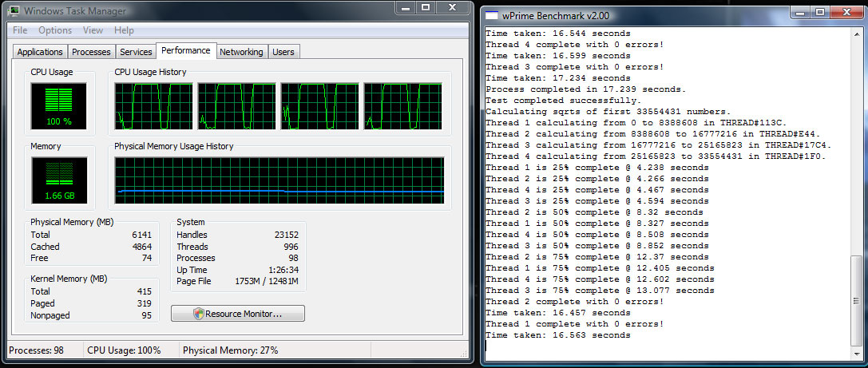The width and height of the screenshot is (868, 368).
Task: Click the Nonpaged kernel memory value 95
Action: pos(146,316)
